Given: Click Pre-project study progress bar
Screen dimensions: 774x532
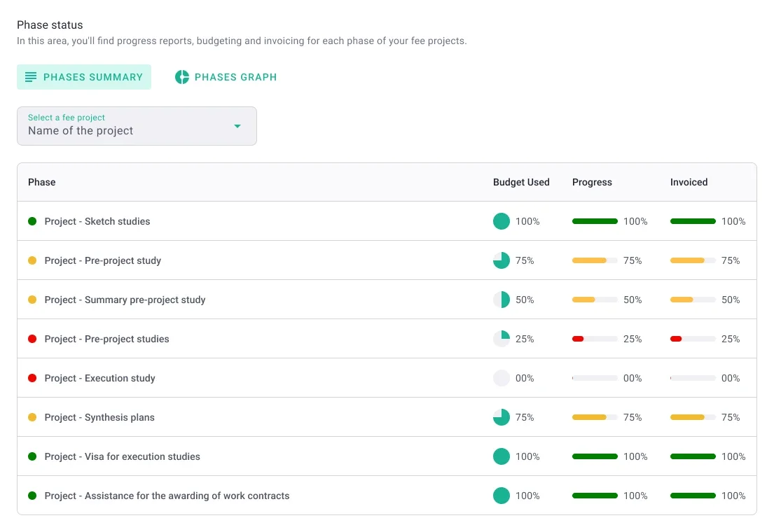Looking at the screenshot, I should (x=595, y=260).
